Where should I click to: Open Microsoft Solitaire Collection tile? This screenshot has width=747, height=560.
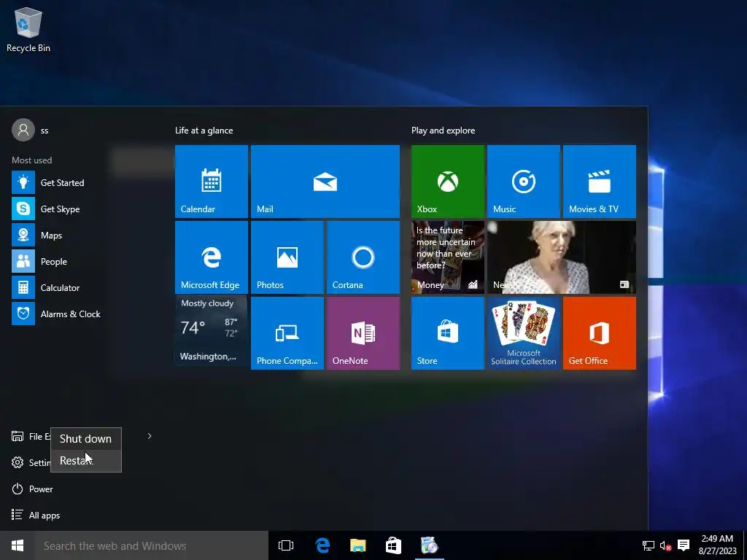tap(523, 332)
